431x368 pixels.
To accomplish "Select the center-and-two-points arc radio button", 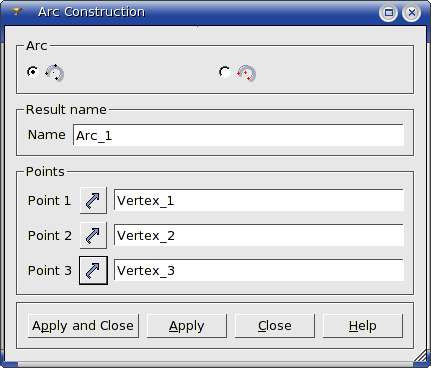I will tap(224, 72).
